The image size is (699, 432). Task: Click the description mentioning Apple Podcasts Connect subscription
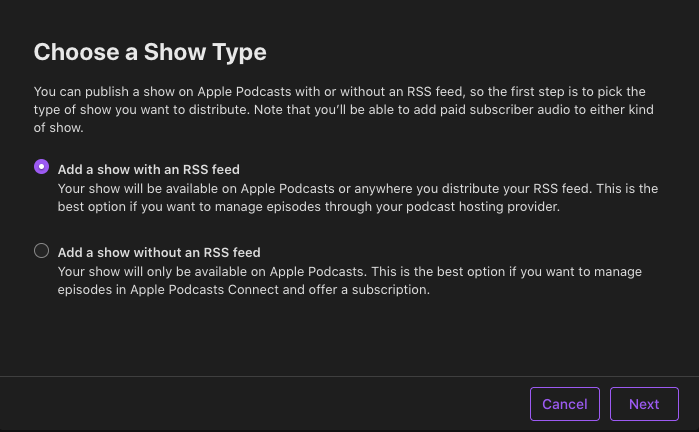(x=350, y=280)
